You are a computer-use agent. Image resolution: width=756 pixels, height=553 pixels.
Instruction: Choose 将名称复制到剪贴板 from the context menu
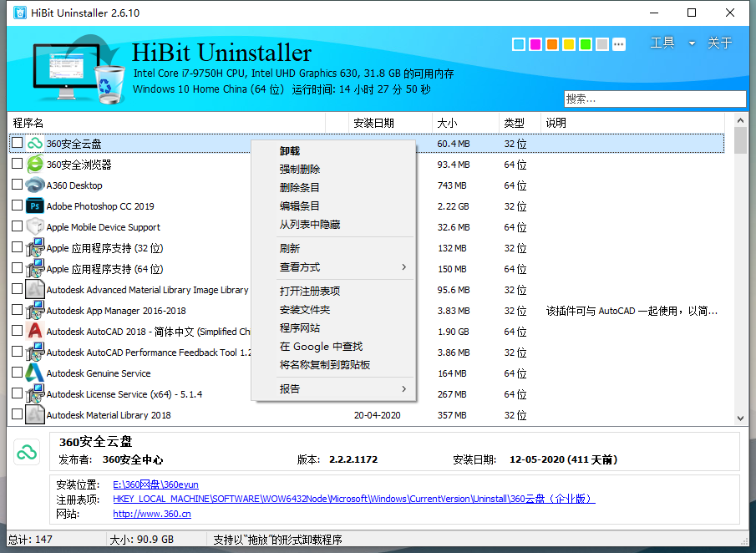(x=333, y=364)
